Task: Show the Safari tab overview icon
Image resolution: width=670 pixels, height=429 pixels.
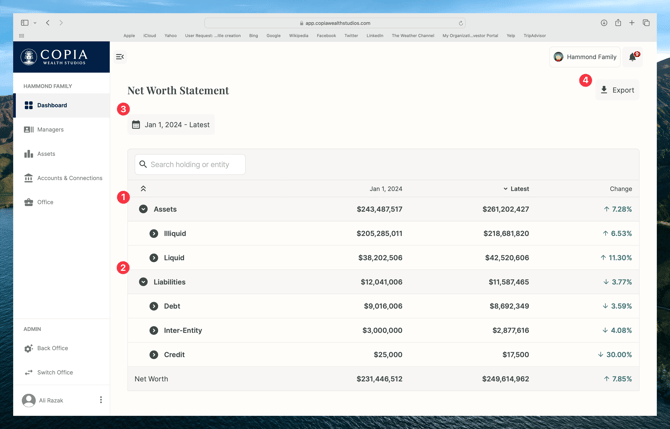Action: pos(646,23)
